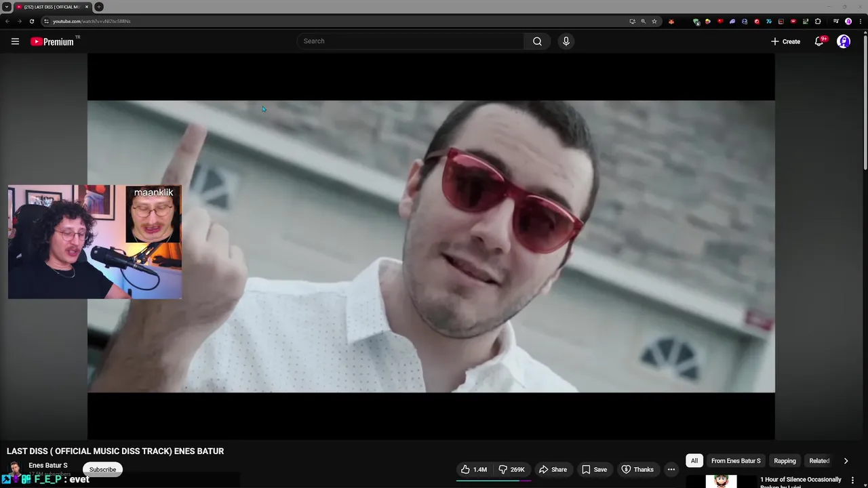Click the search magnifier button
868x488 pixels.
coord(537,41)
